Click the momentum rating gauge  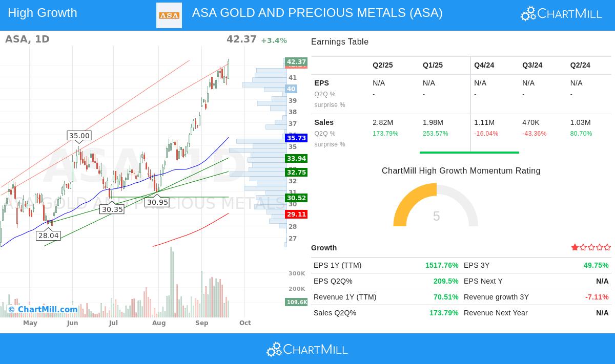click(436, 205)
